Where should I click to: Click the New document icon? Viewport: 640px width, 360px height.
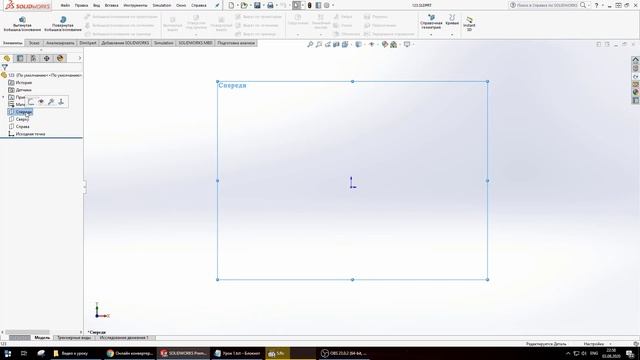click(x=231, y=5)
